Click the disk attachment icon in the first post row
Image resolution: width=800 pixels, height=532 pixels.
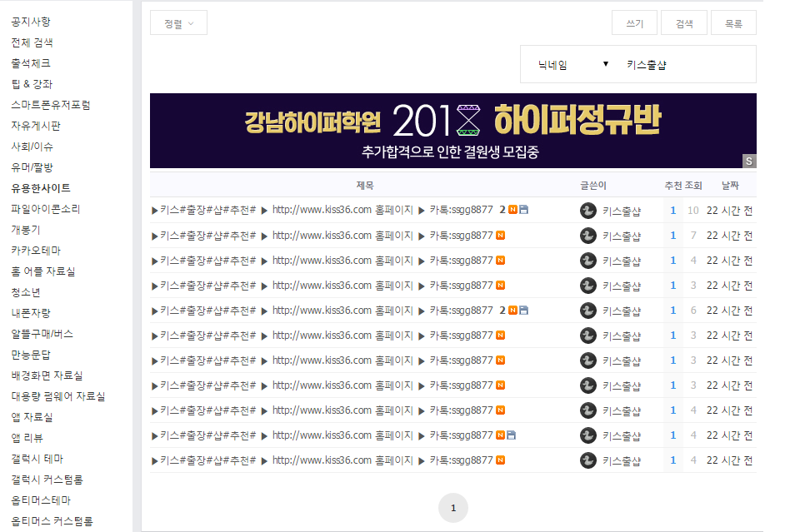pos(524,210)
